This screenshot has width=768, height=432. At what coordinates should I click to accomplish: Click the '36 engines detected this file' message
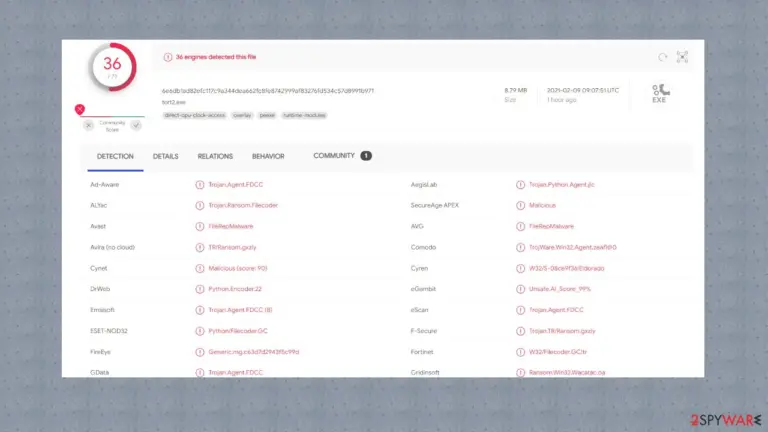coord(216,57)
